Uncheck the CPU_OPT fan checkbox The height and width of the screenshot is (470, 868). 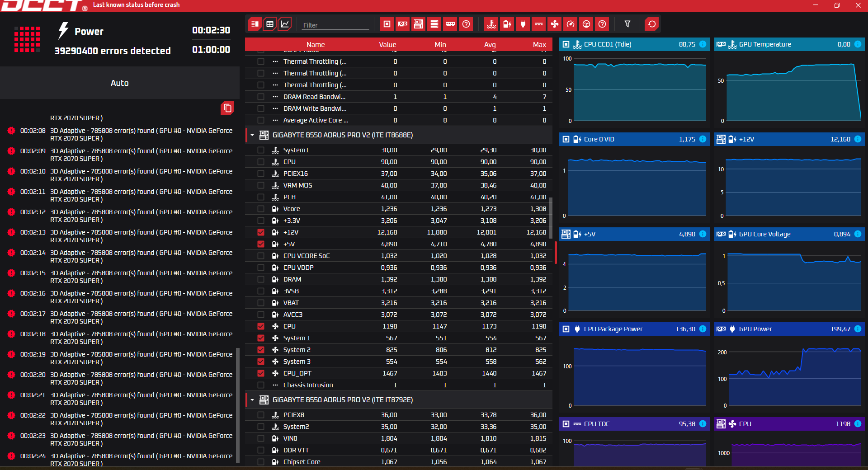click(x=261, y=373)
